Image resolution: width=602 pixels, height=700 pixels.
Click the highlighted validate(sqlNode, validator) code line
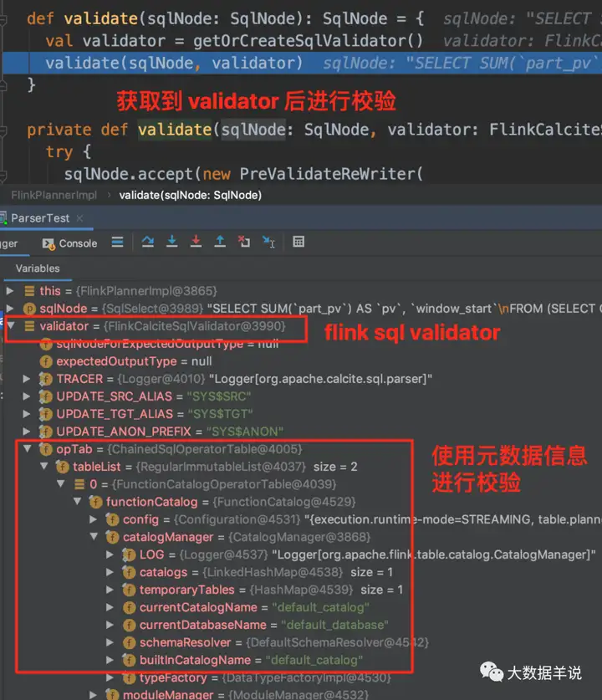click(x=302, y=63)
